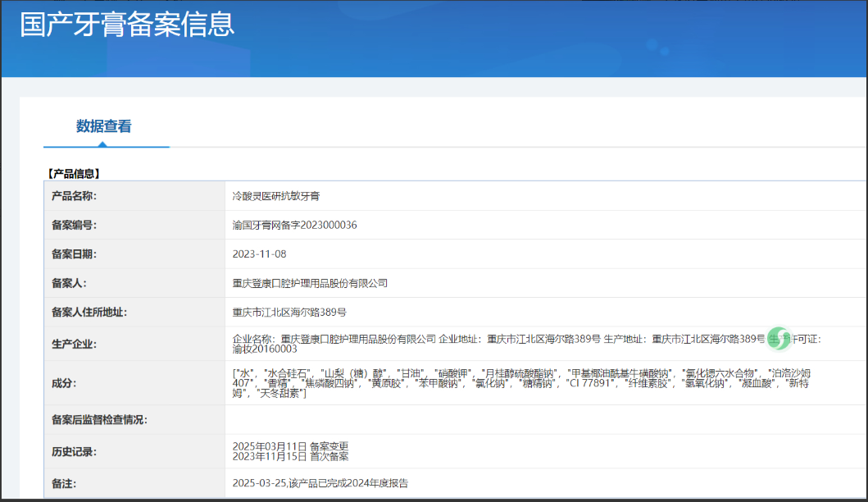The height and width of the screenshot is (502, 868).
Task: Click the 备案编号 row label
Action: [75, 225]
